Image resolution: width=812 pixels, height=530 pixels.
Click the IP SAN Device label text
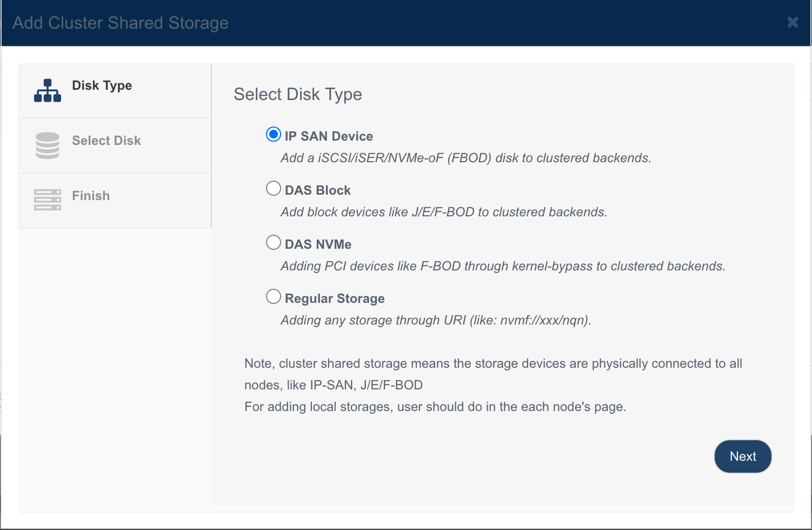[329, 136]
